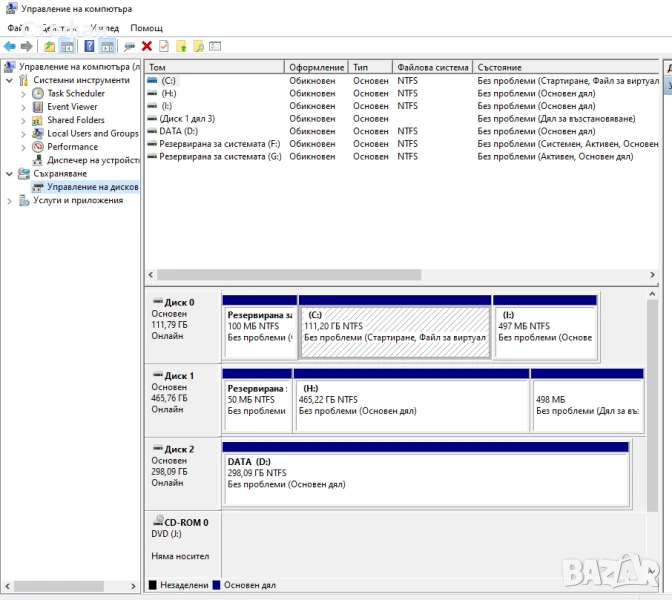Click the Forward arrow toolbar icon
The height and width of the screenshot is (600, 672).
27,46
